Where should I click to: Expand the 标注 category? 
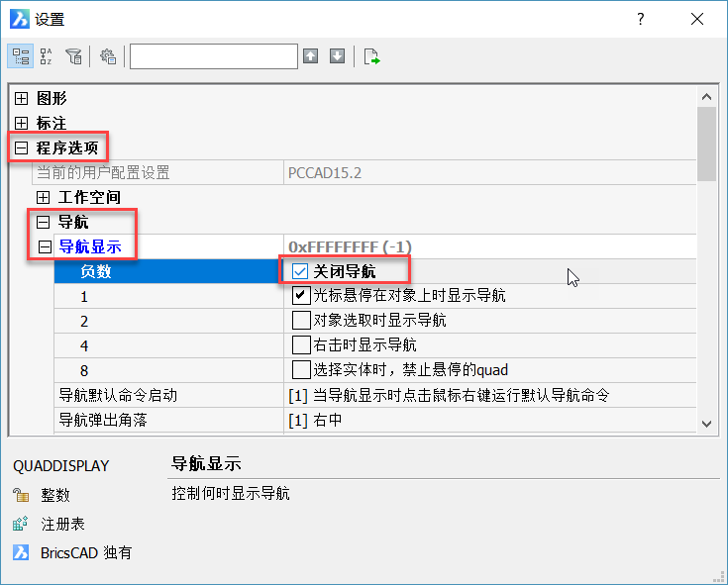tap(21, 124)
